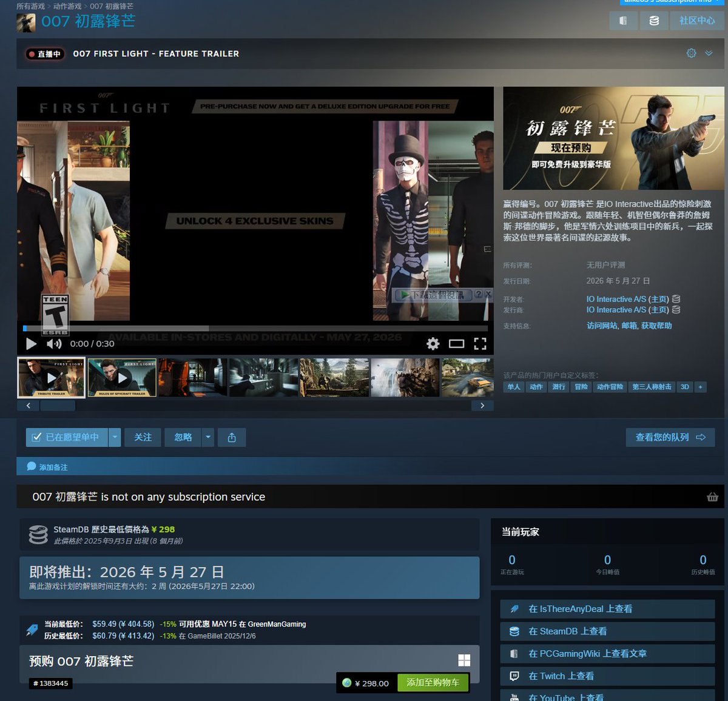Add a tag with the plus button
Image resolution: width=728 pixels, height=701 pixels.
pyautogui.click(x=701, y=387)
